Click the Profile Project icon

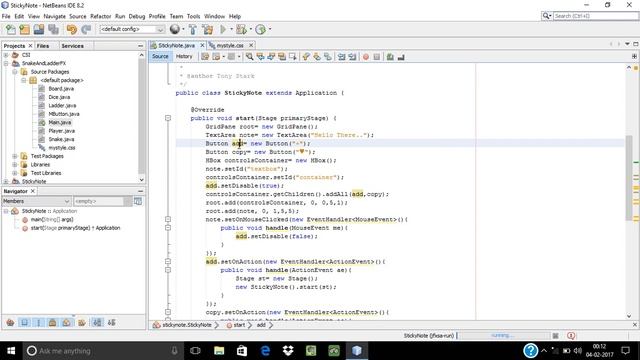coord(260,29)
